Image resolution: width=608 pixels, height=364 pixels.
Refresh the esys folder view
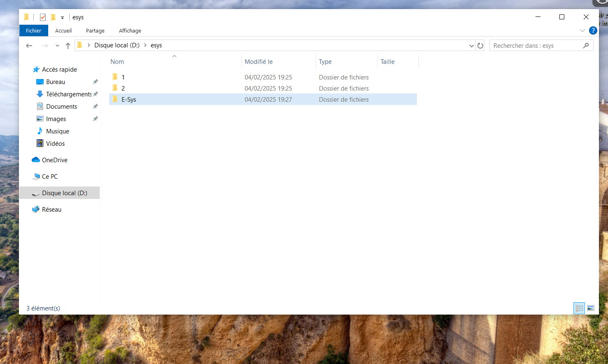(480, 46)
